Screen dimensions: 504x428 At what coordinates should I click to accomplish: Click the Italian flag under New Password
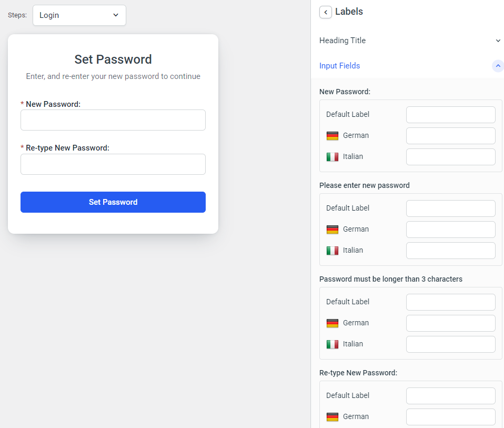332,156
